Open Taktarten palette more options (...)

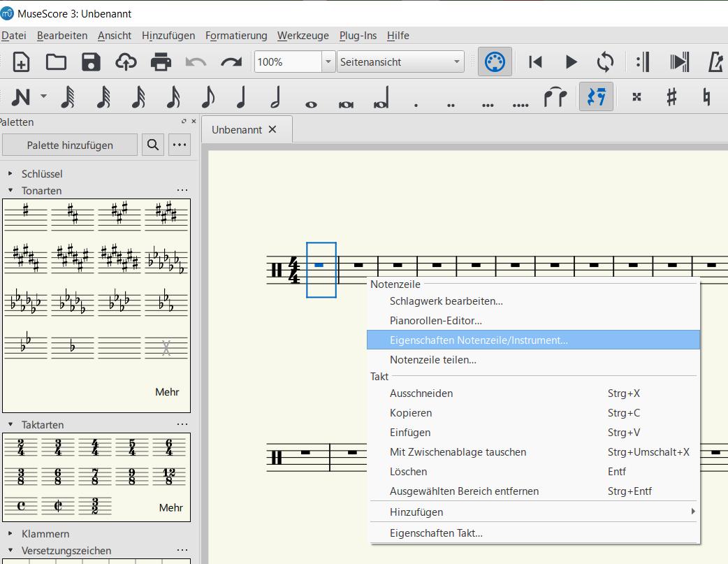point(182,424)
